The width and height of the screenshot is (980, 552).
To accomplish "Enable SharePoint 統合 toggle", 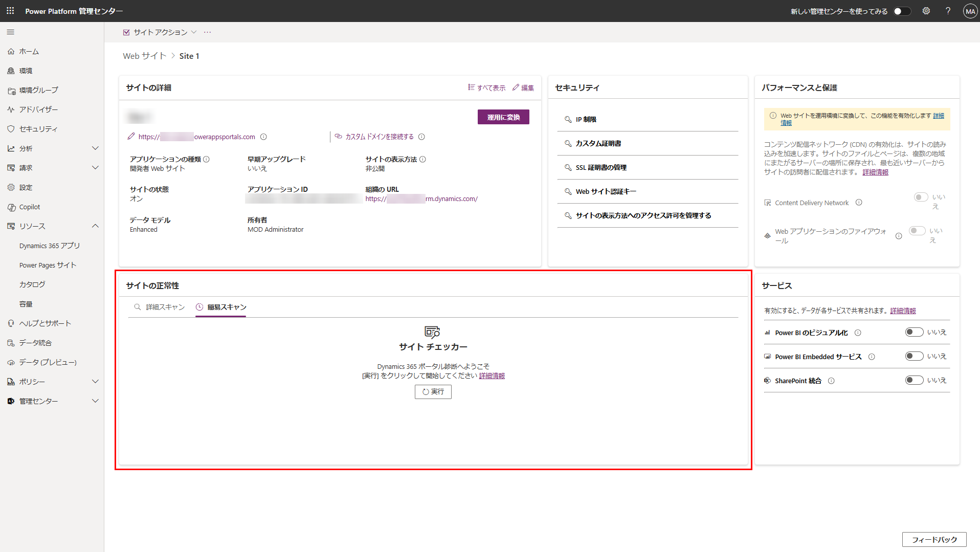I will (x=914, y=380).
